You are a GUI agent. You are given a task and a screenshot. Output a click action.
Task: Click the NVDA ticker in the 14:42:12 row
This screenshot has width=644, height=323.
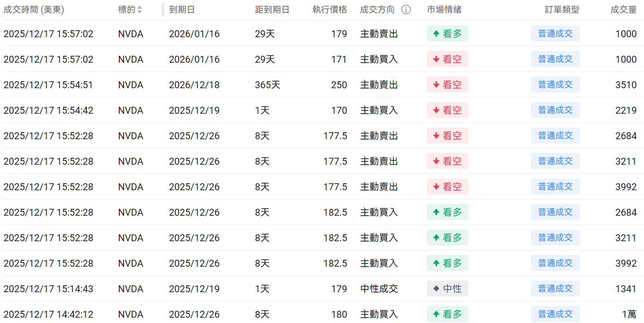click(x=130, y=314)
